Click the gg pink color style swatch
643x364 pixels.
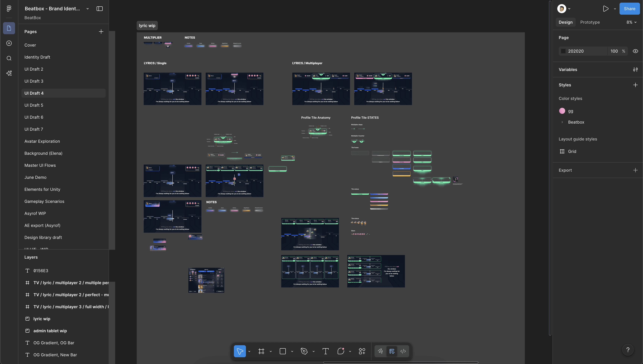pyautogui.click(x=562, y=111)
